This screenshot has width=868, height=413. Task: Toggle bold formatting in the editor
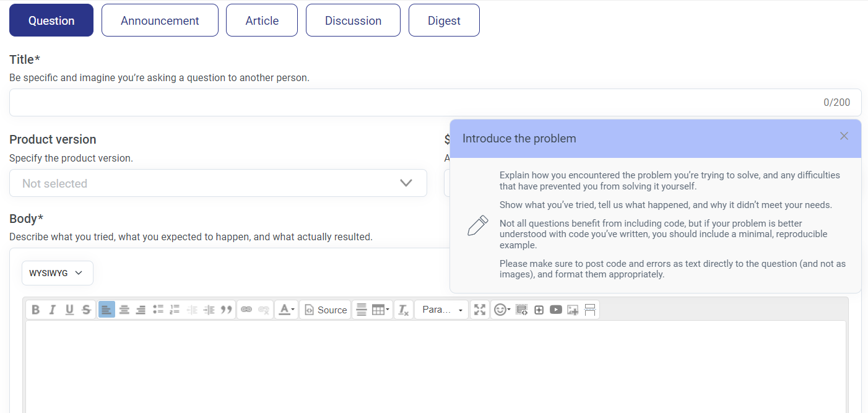pos(36,310)
